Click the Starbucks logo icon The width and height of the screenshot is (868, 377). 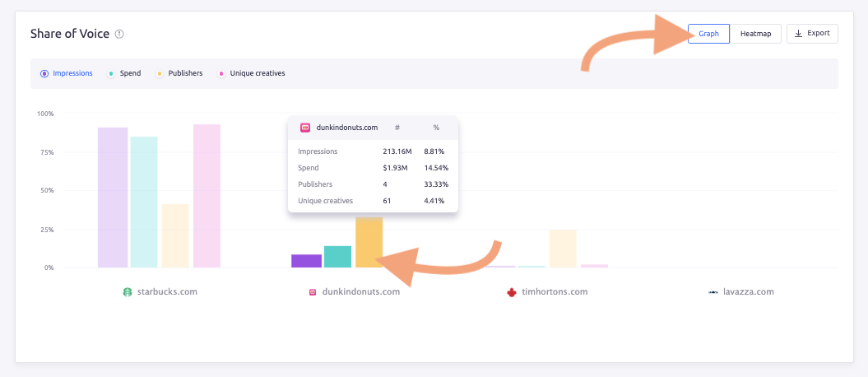[128, 291]
